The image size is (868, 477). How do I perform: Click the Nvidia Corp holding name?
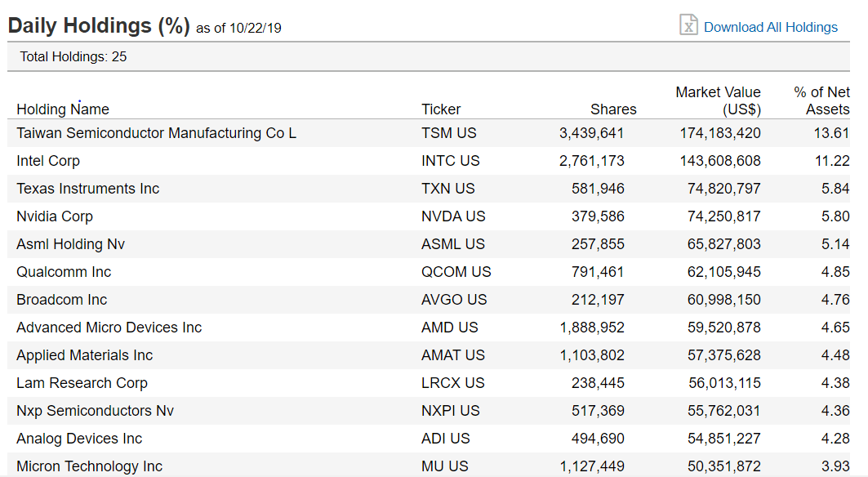pos(55,216)
